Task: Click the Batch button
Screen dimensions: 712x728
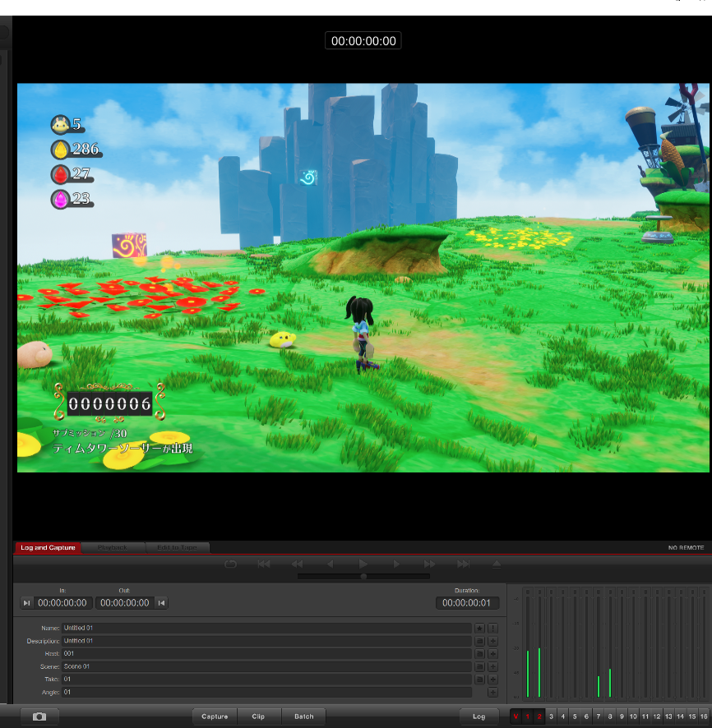Action: [x=303, y=716]
